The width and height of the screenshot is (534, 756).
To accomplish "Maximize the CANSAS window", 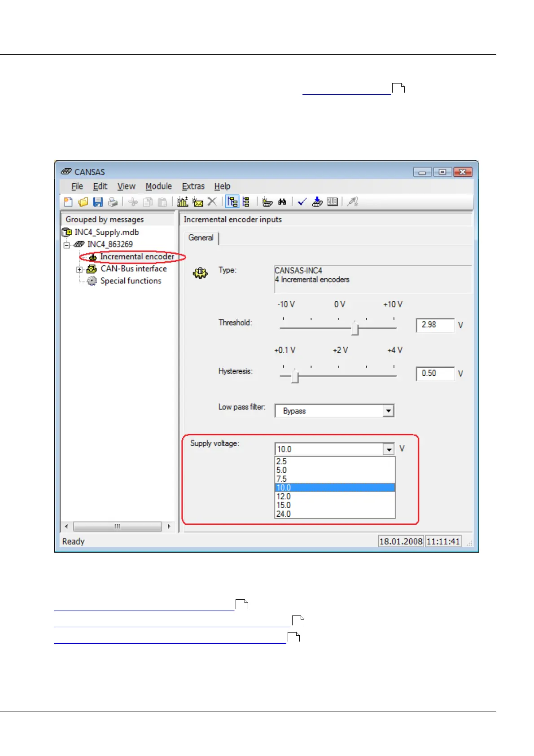I will tap(442, 172).
